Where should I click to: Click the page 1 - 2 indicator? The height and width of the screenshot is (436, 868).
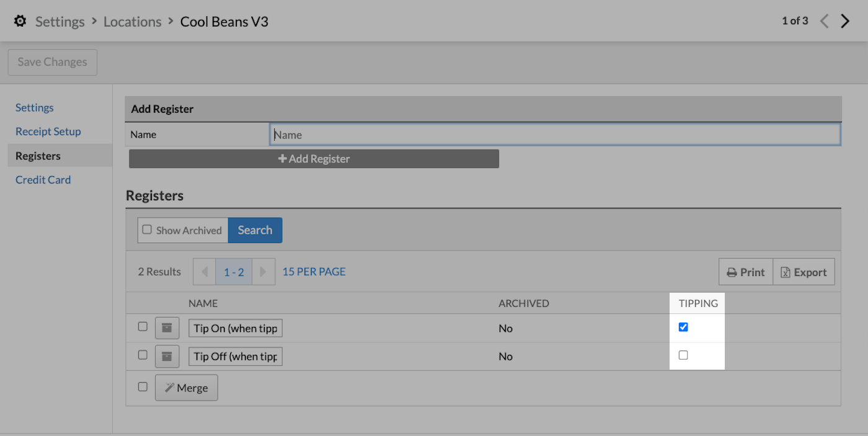pos(234,272)
